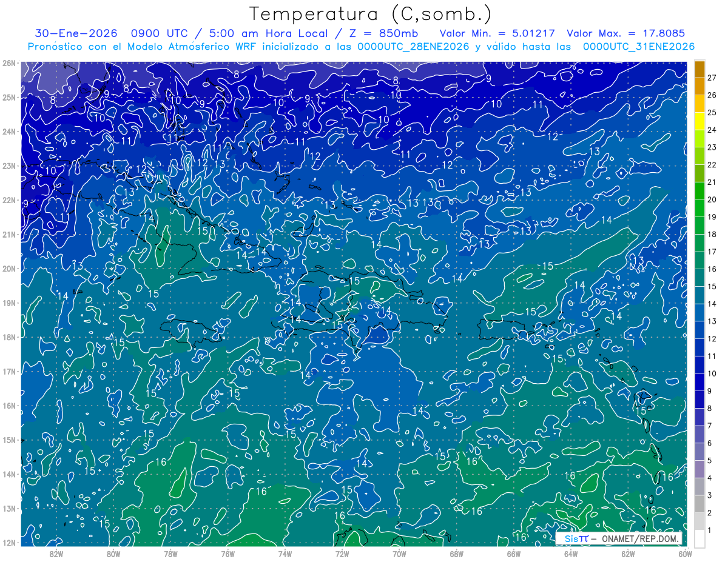Pick the yellow swatch between 24 and 25
Screen dimensions: 728x562
click(x=699, y=122)
